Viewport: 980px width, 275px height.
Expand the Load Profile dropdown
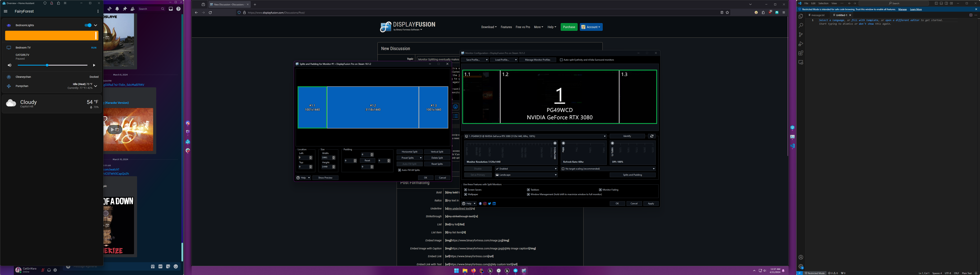[x=504, y=60]
